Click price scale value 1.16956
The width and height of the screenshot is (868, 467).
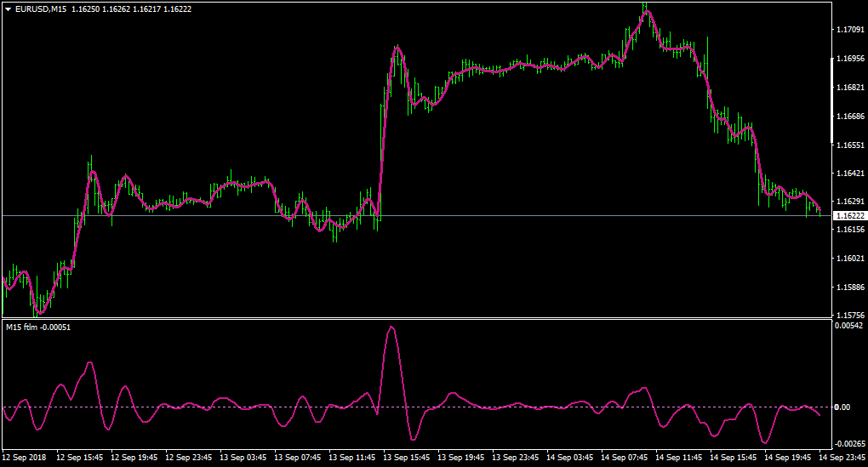click(851, 58)
